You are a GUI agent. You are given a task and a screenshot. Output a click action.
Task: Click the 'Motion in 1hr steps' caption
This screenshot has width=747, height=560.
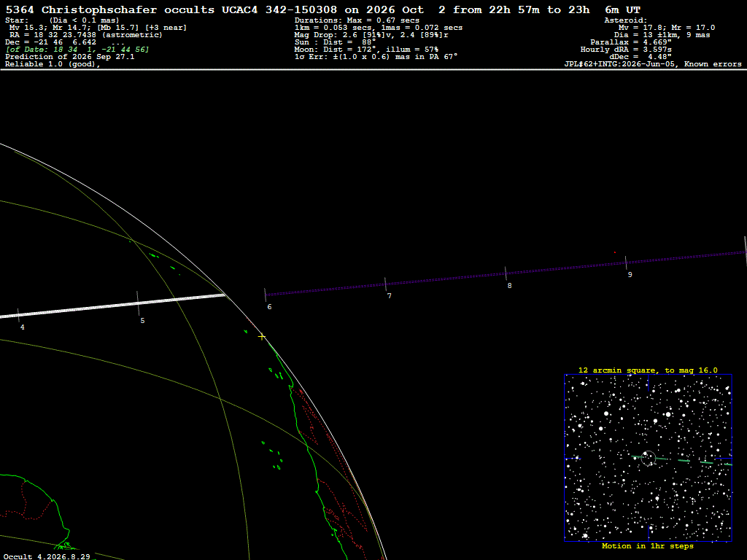click(648, 545)
